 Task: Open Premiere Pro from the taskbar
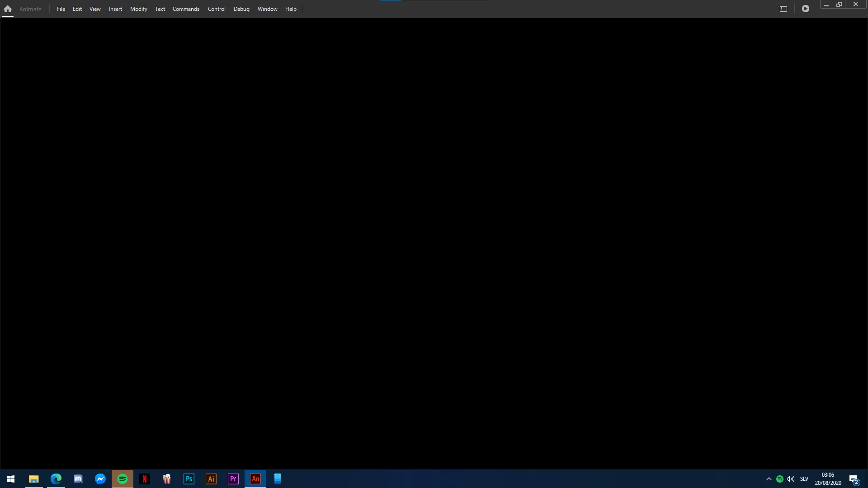pos(233,479)
